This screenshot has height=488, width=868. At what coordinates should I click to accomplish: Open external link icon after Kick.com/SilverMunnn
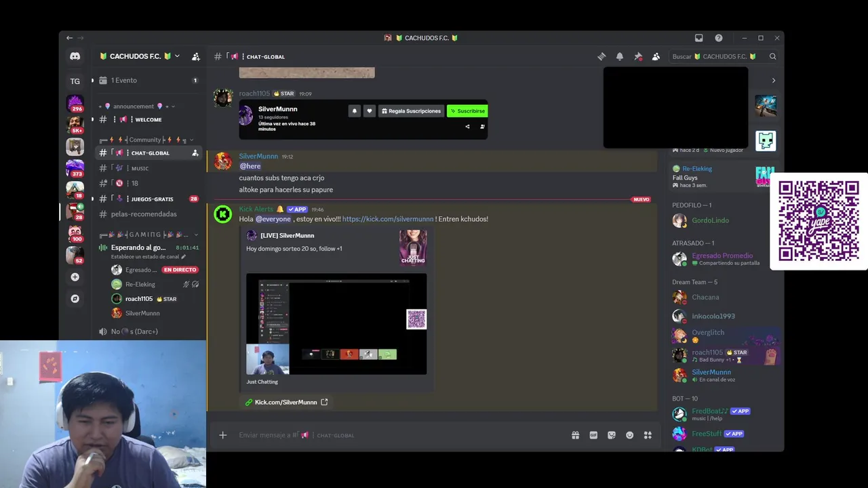pos(324,402)
